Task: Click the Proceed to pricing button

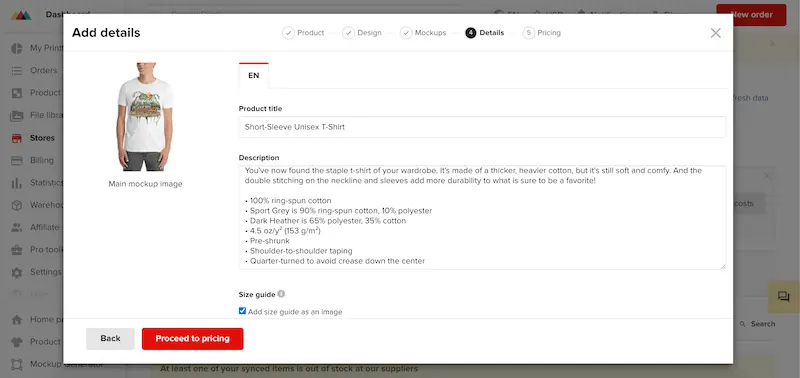Action: pyautogui.click(x=192, y=339)
